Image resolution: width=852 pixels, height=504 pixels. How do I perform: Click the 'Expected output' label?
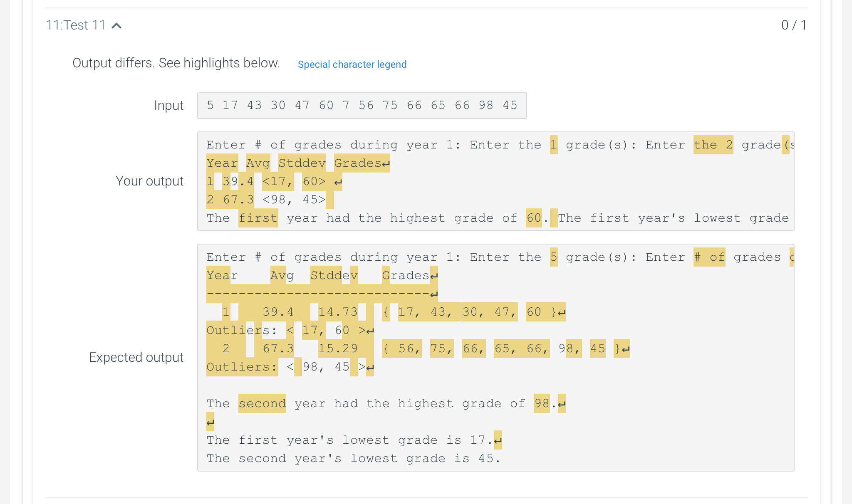[136, 358]
